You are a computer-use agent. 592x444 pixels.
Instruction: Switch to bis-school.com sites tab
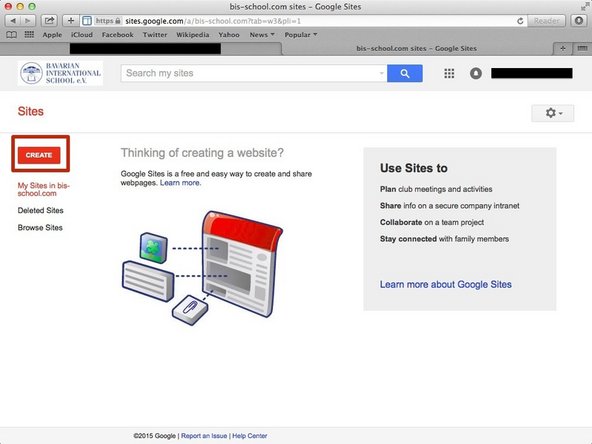pos(416,48)
